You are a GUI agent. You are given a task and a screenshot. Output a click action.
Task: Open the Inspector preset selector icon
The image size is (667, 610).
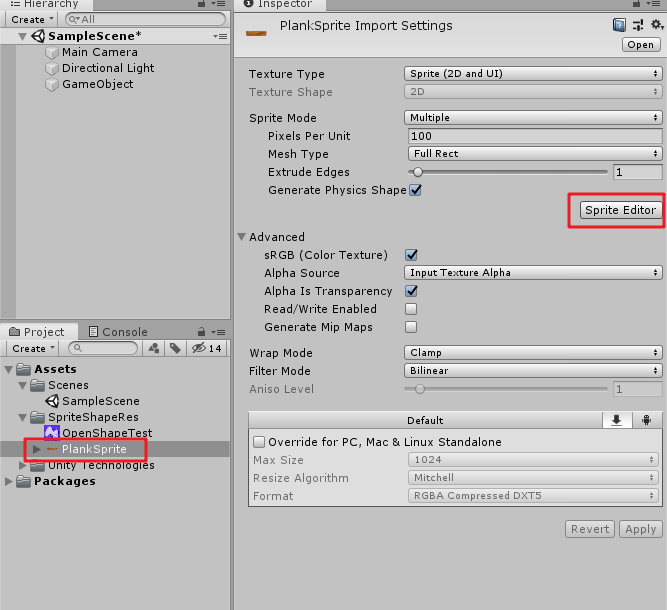638,26
